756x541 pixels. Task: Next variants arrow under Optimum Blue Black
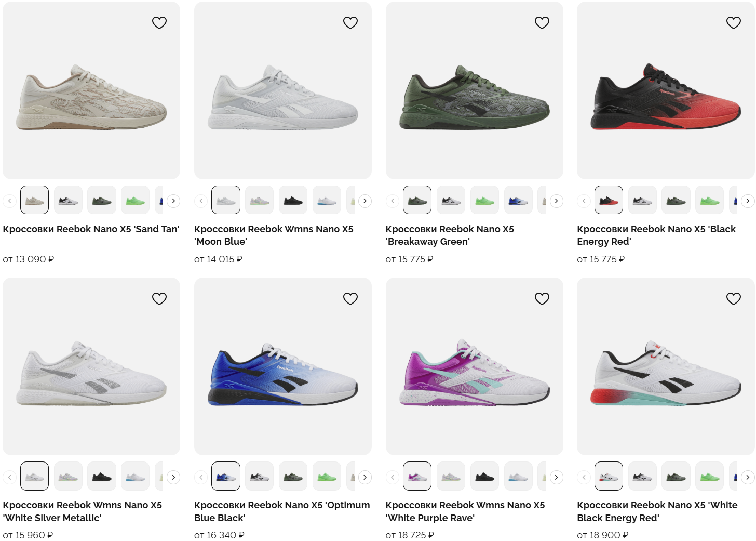pos(365,477)
